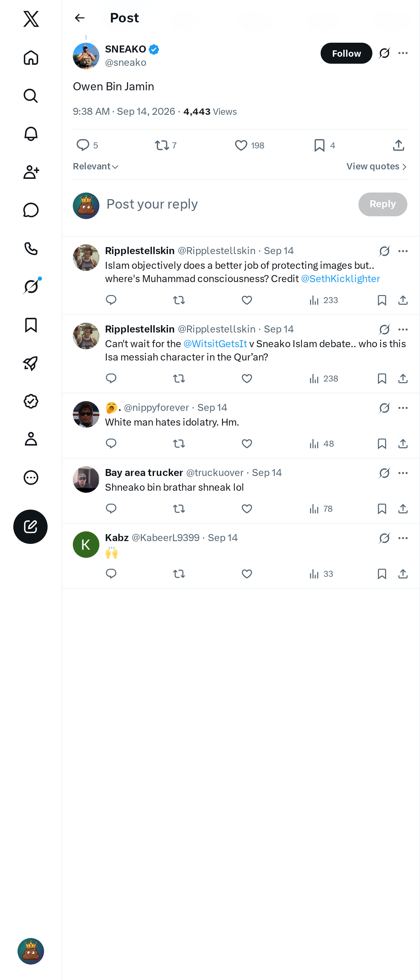Open the more options menu on SNEAKO's post
This screenshot has width=420, height=980.
[x=403, y=53]
